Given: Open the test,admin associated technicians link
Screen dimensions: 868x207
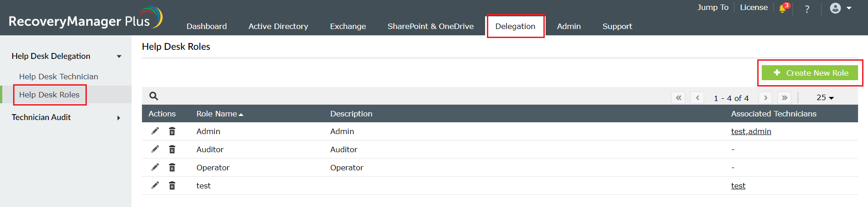Looking at the screenshot, I should coord(751,131).
